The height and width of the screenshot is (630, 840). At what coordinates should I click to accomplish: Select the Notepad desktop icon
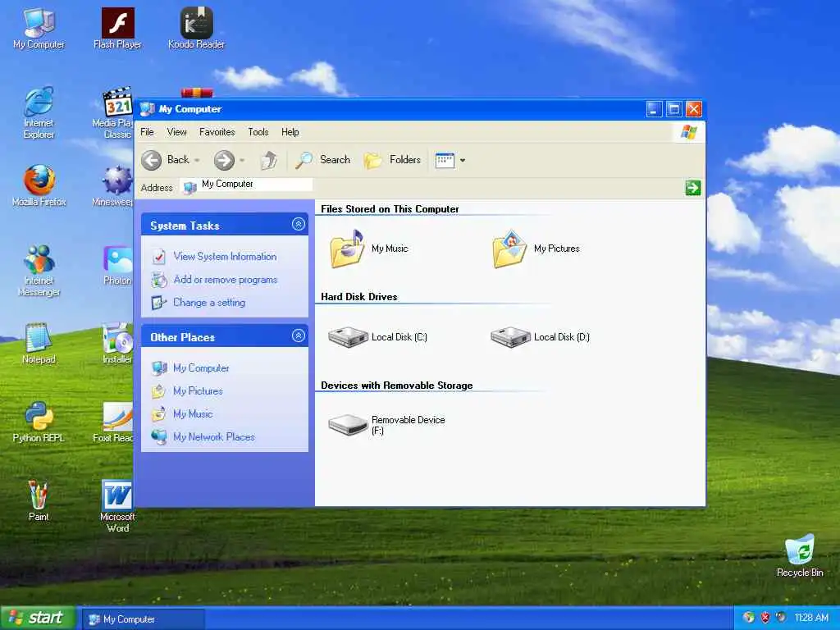[39, 343]
